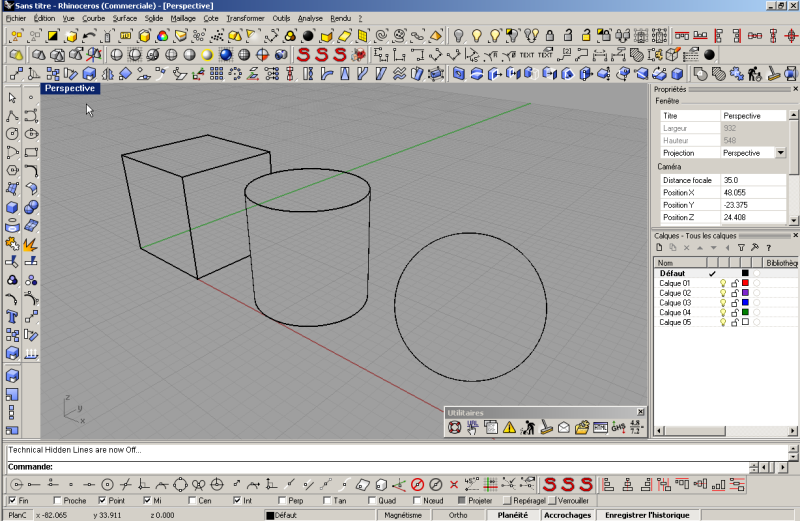Image resolution: width=800 pixels, height=521 pixels.
Task: Enable the Proche osnap checkbox
Action: pyautogui.click(x=57, y=501)
